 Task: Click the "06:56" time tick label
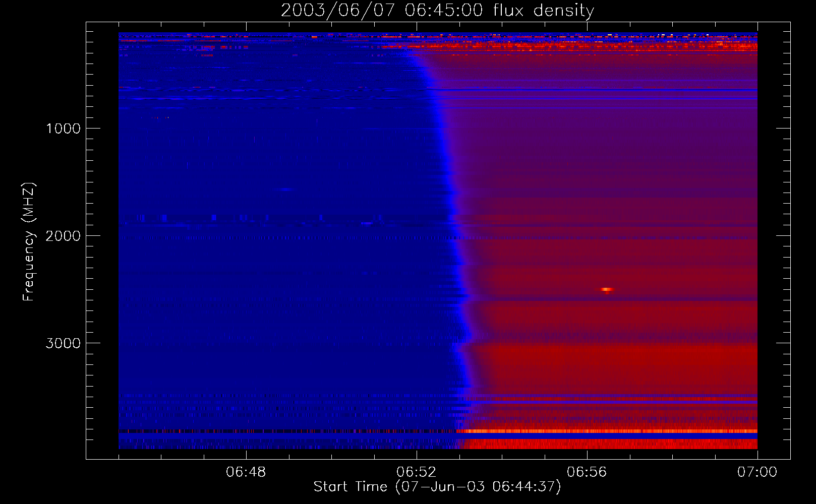click(x=587, y=472)
